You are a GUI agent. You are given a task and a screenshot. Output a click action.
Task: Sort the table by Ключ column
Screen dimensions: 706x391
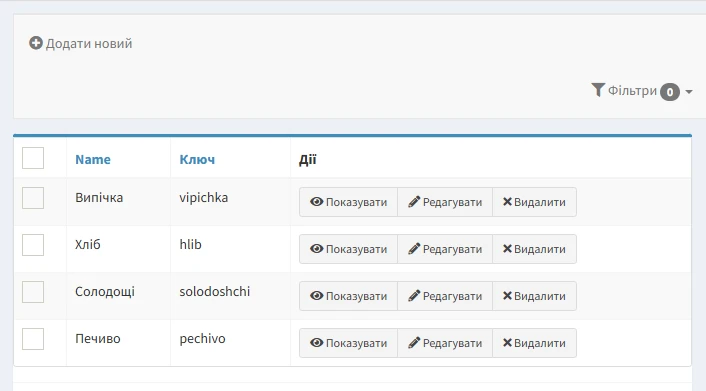pyautogui.click(x=197, y=159)
